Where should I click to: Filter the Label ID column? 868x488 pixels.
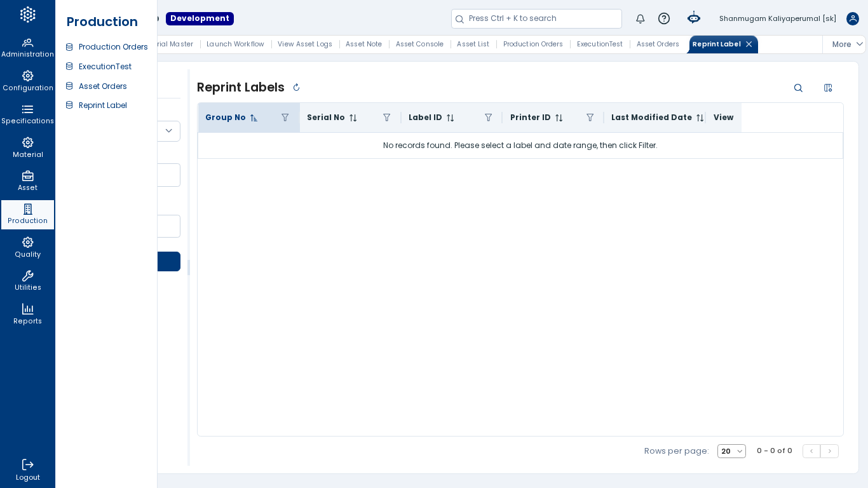pos(489,118)
